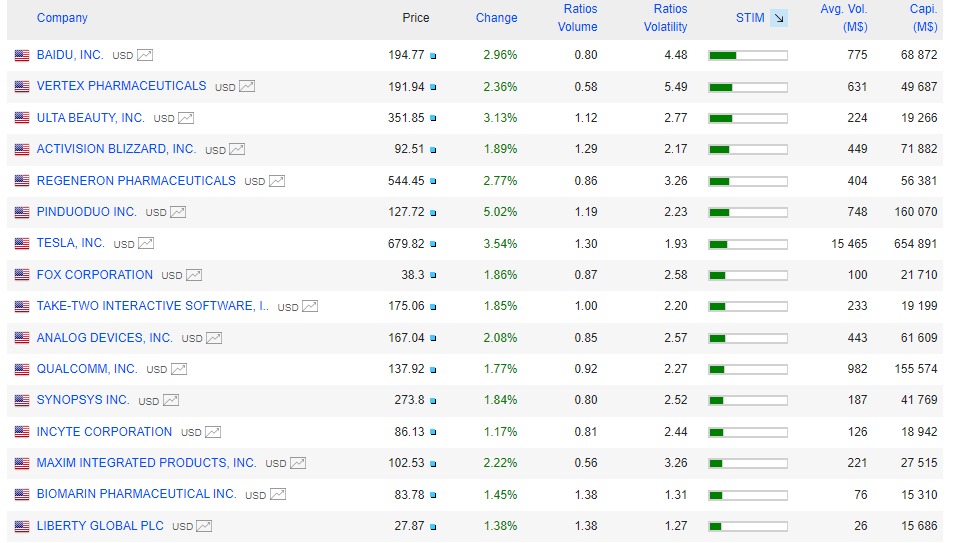Open ULTA BEAUTY, INC. link
Screen dimensions: 964x543
pos(90,117)
